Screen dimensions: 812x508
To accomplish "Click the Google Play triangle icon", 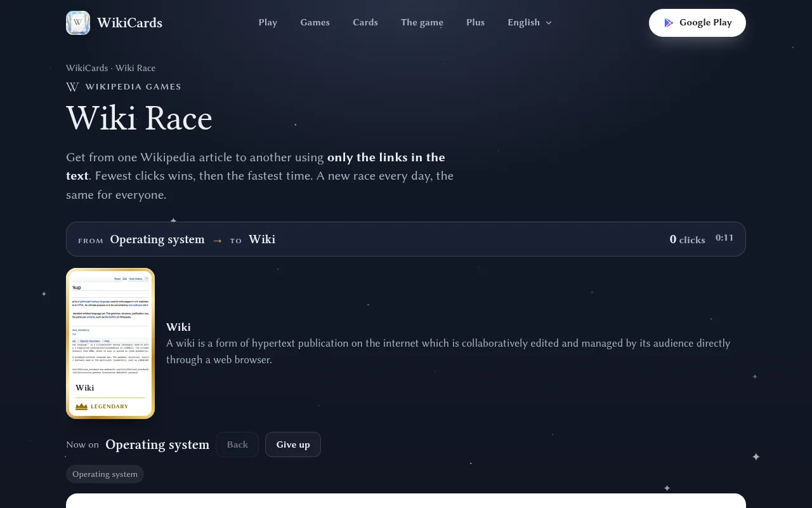I will pos(669,23).
